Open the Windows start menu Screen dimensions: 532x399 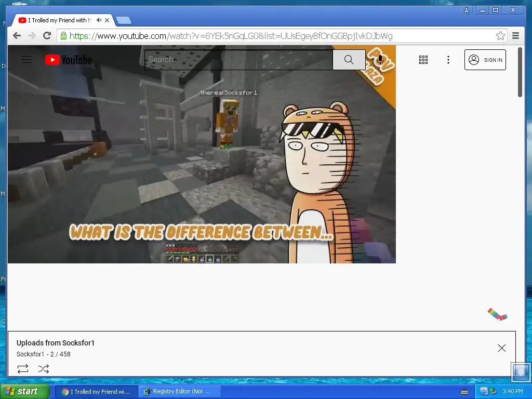point(24,392)
